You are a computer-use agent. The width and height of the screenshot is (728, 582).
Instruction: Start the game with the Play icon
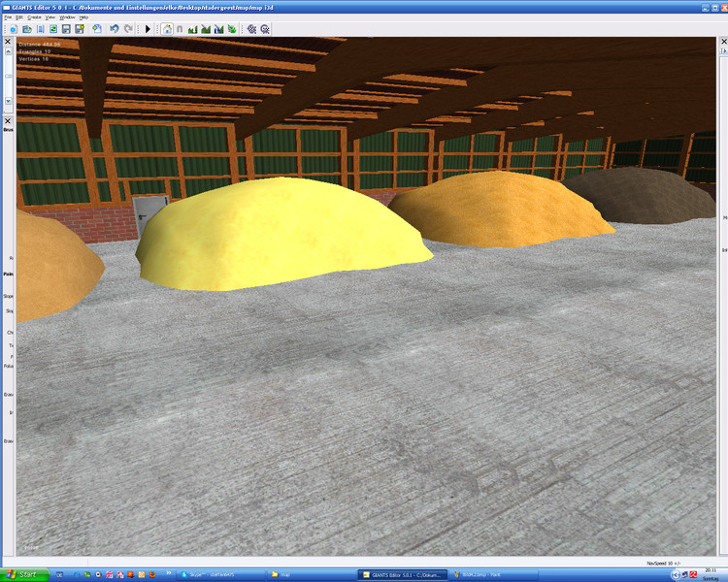pyautogui.click(x=148, y=29)
